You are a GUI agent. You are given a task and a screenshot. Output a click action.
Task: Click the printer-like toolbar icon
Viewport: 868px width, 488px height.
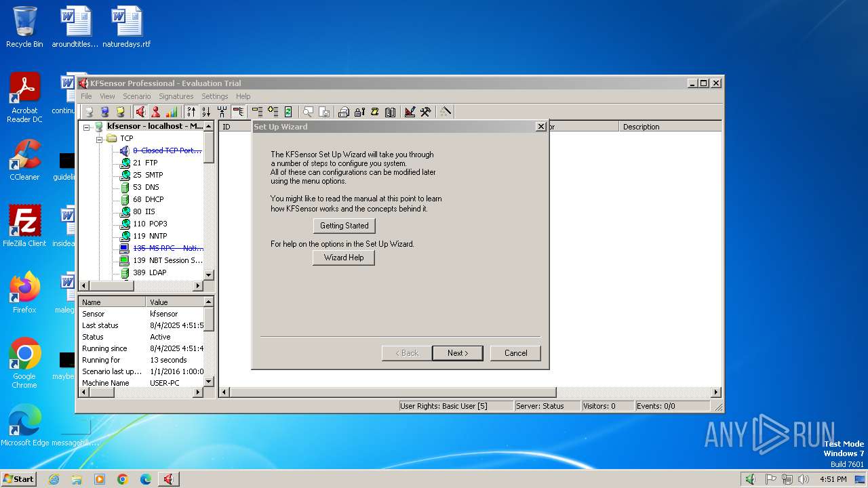(344, 112)
